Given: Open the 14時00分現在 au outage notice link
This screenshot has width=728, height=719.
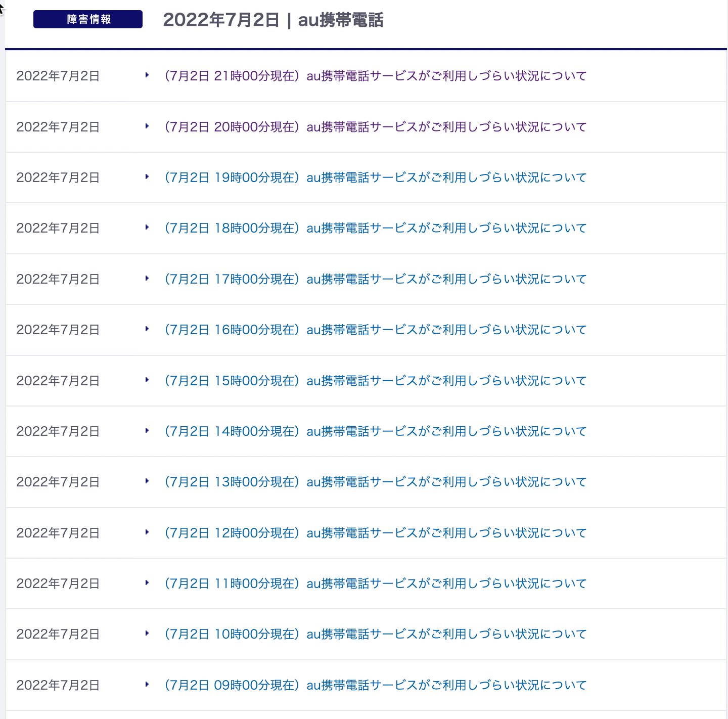Looking at the screenshot, I should pos(375,431).
